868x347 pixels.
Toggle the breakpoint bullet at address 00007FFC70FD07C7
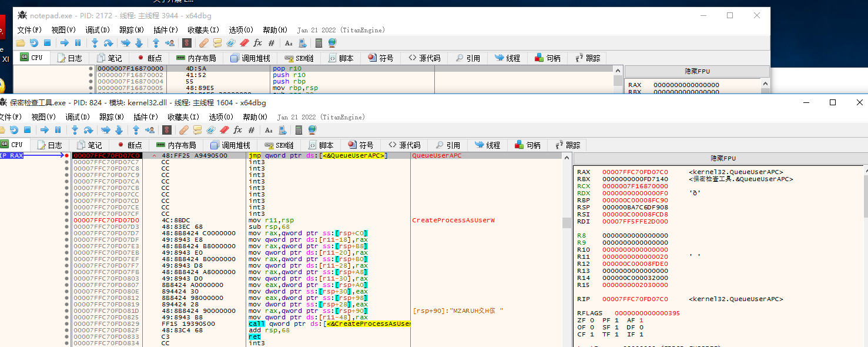point(67,162)
